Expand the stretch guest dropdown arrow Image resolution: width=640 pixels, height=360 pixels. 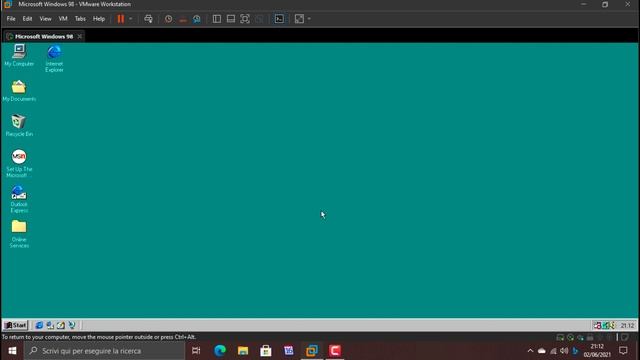pos(309,19)
